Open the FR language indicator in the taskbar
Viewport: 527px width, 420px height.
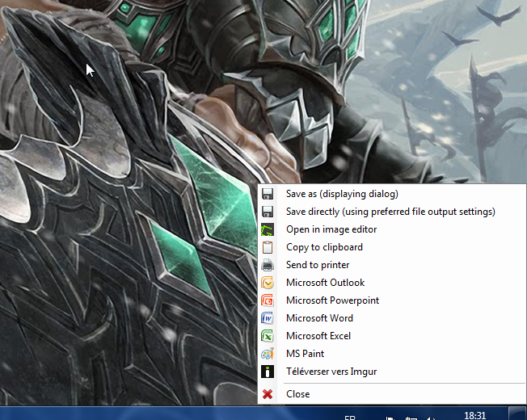tap(350, 417)
